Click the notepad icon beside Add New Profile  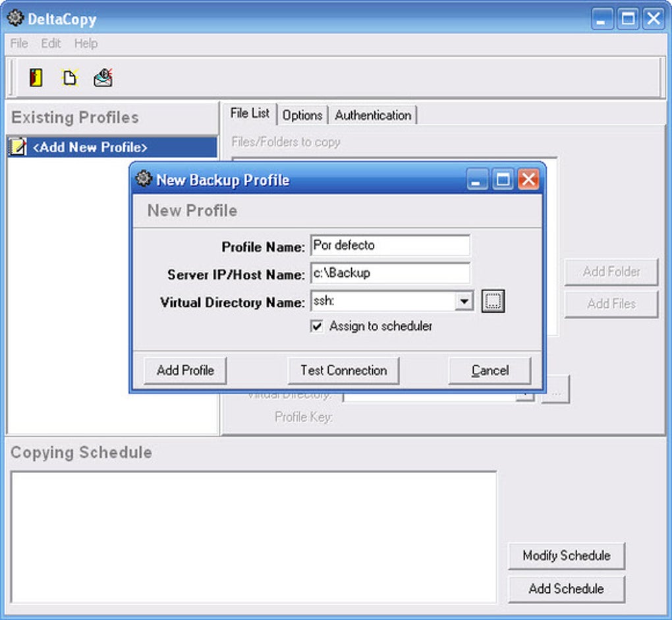18,147
